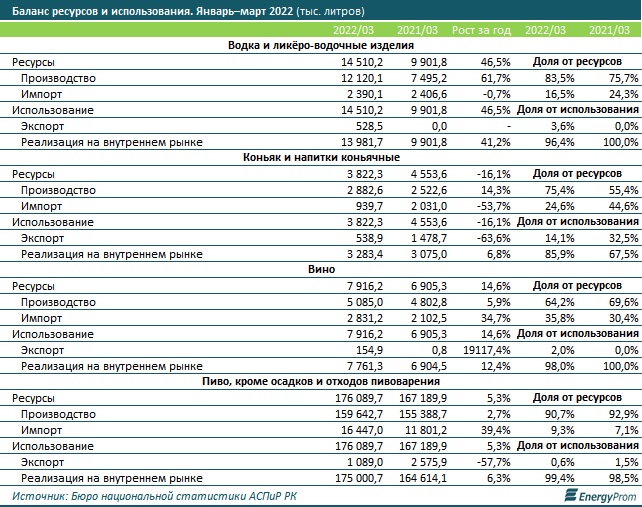The width and height of the screenshot is (642, 507).
Task: Click vodka domestic sales growth 41,2%
Action: pyautogui.click(x=495, y=142)
